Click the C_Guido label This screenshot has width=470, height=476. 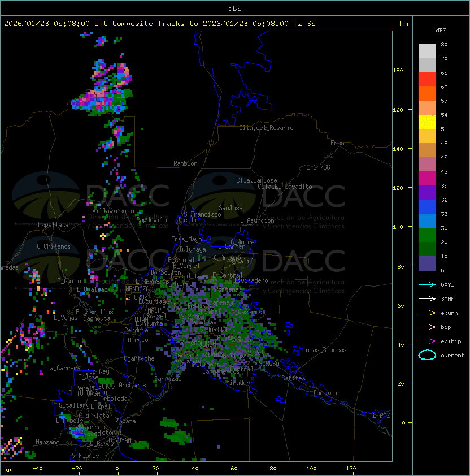coord(69,281)
